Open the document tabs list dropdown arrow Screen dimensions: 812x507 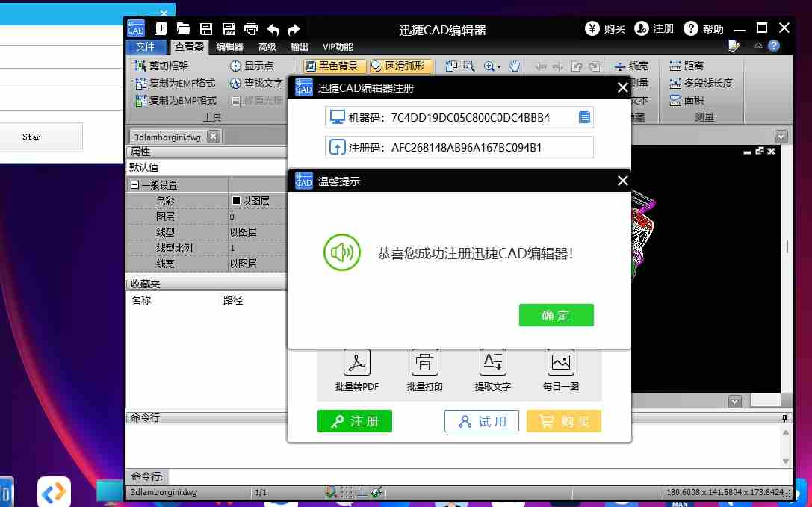coord(781,137)
